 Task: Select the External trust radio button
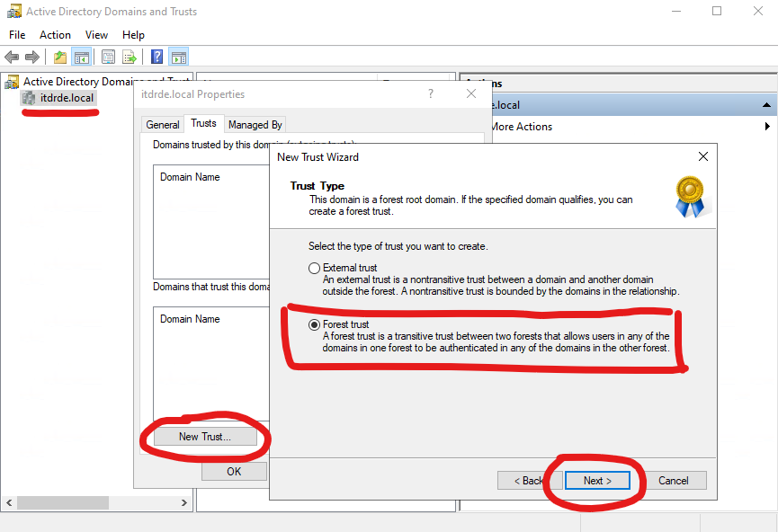point(314,268)
